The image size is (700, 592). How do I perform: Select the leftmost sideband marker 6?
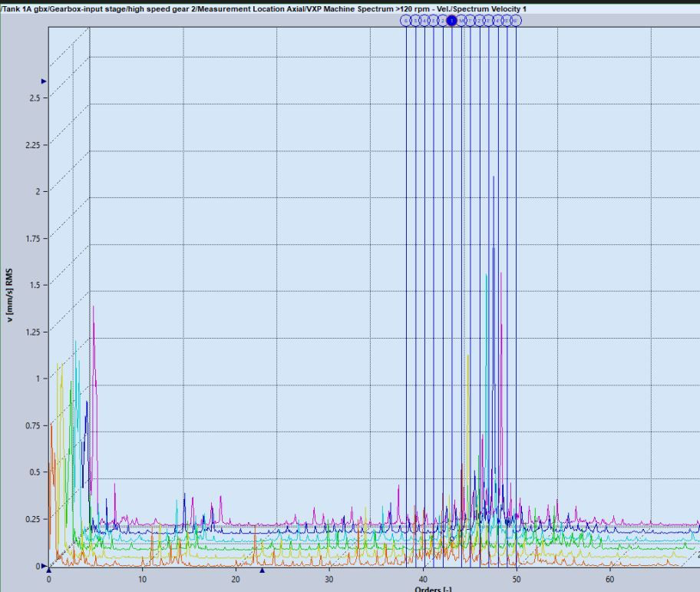tap(406, 21)
